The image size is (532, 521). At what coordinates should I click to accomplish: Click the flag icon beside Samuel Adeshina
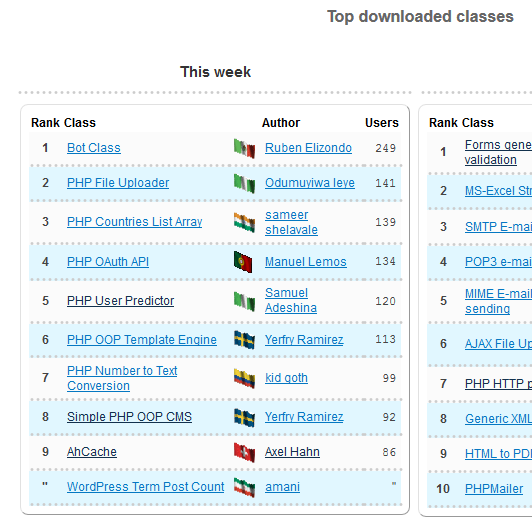point(244,301)
